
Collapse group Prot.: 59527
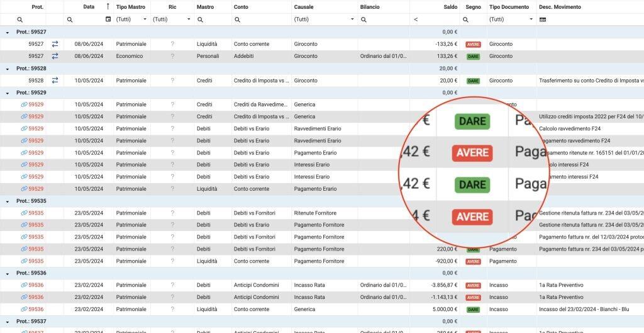[8, 32]
